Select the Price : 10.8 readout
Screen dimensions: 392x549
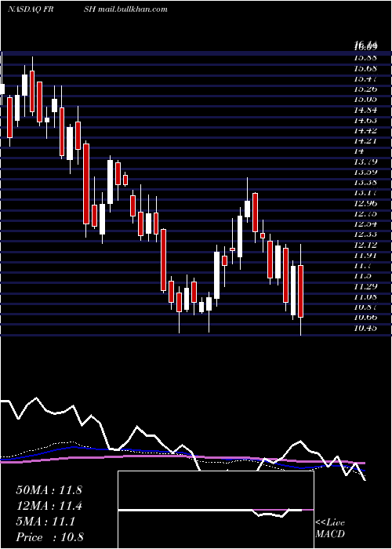click(49, 537)
